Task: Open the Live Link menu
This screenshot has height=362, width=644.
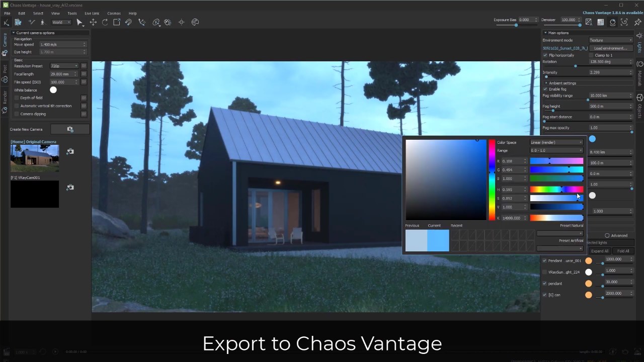Action: click(x=92, y=13)
